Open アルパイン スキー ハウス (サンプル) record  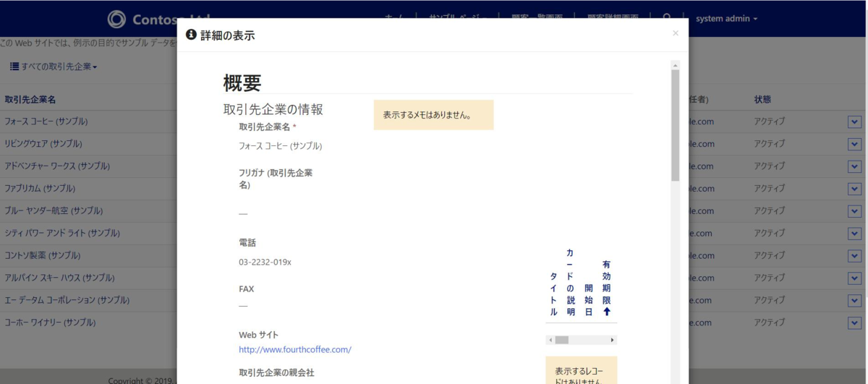(x=59, y=278)
